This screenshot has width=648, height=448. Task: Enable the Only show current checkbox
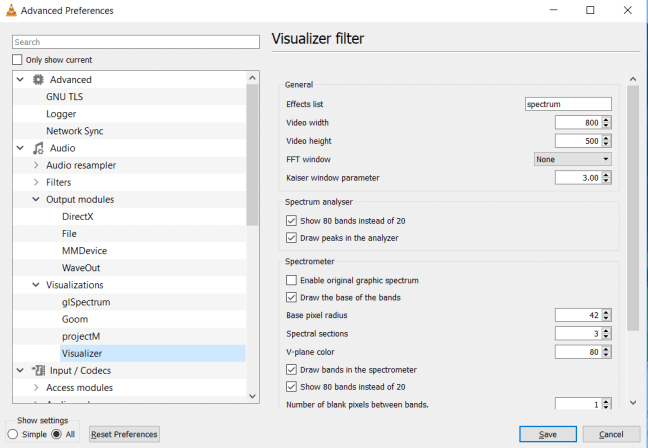(x=17, y=60)
